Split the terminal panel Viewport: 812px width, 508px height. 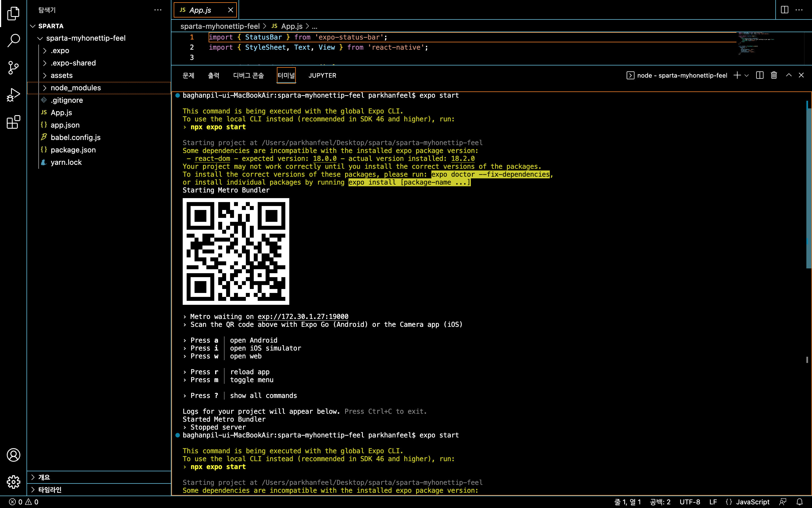pos(760,75)
